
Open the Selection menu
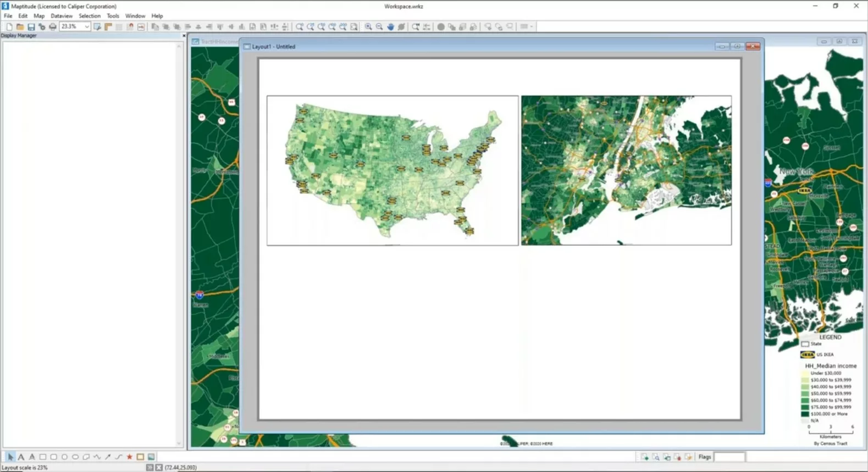point(90,16)
